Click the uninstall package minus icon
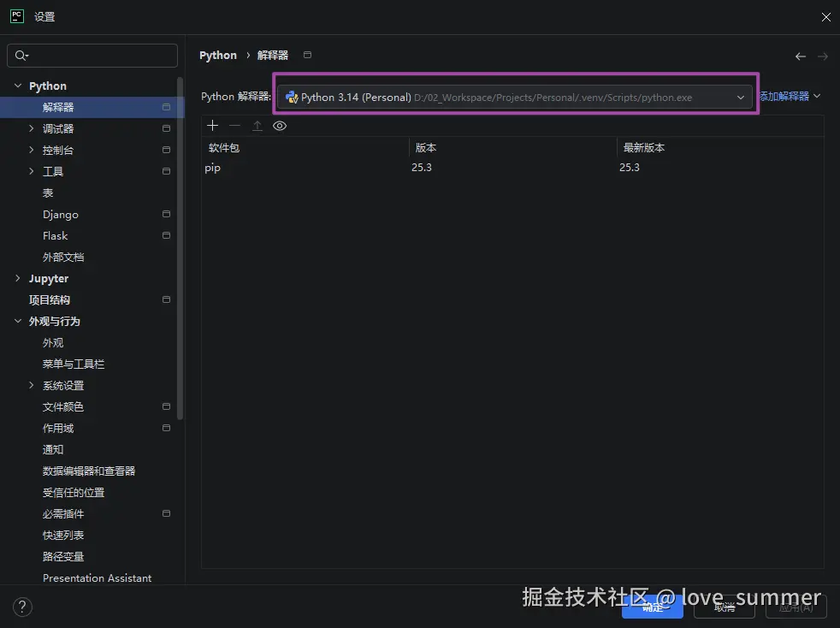Screen dimensions: 840x628 coord(234,126)
